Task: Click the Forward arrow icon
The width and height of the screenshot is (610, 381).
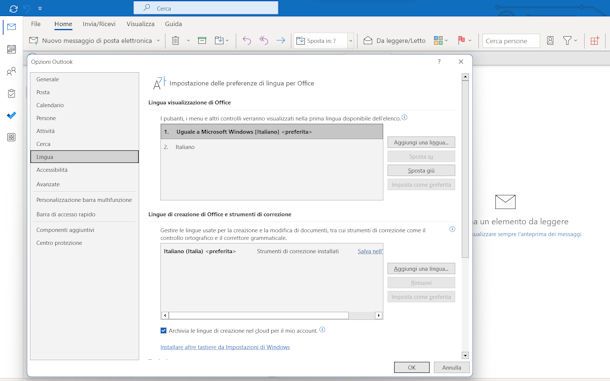Action: pyautogui.click(x=280, y=40)
